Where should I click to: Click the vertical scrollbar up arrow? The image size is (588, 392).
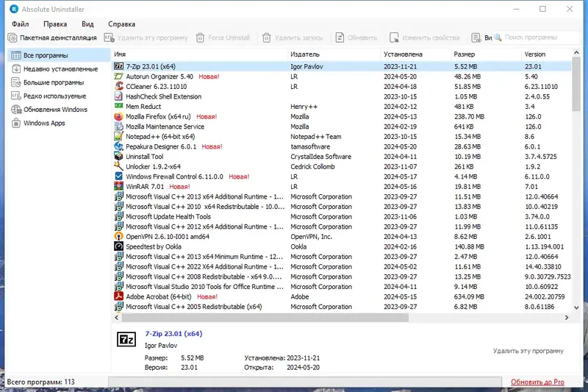coord(576,53)
